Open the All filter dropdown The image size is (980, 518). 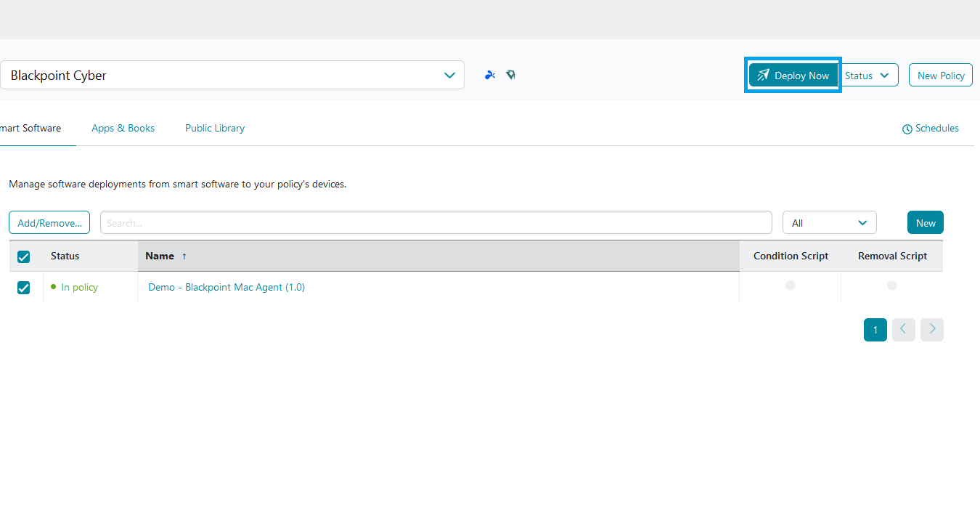830,223
